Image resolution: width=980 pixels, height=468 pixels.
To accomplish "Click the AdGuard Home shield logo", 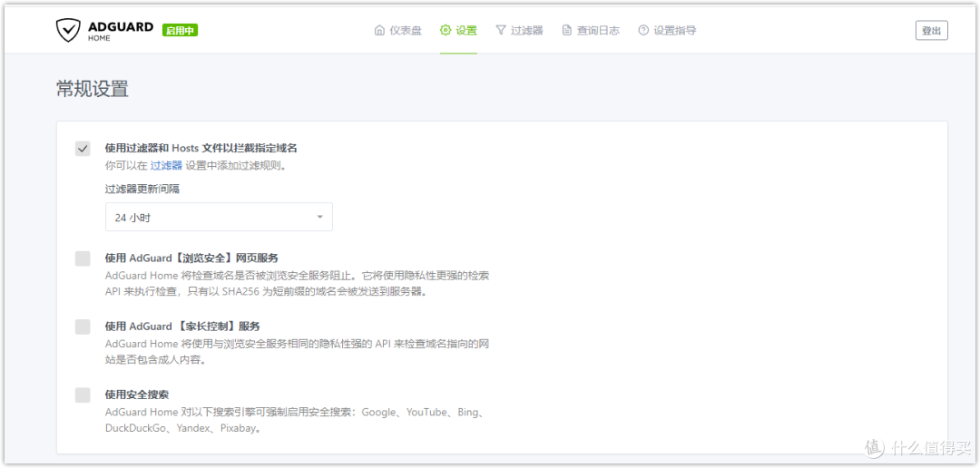I will point(68,29).
